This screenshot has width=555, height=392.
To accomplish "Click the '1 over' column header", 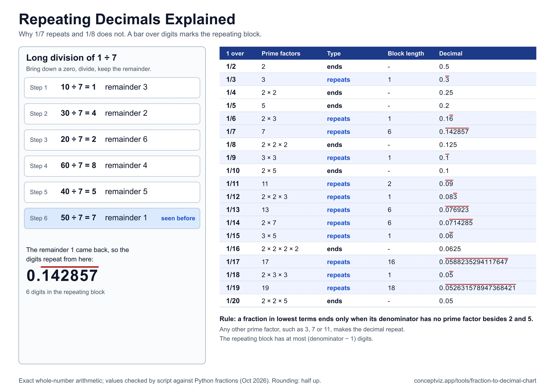I will click(235, 53).
